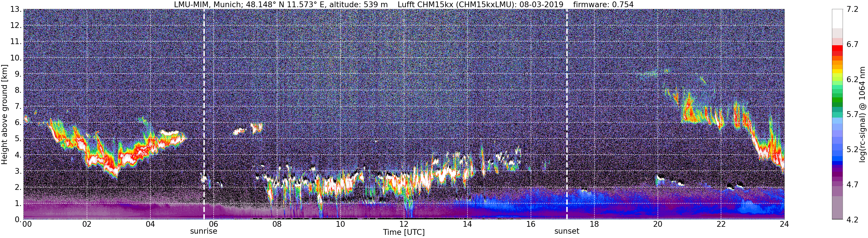This screenshot has width=868, height=238.
Task: Click the colorbar tick label '5.7'
Action: coord(852,114)
